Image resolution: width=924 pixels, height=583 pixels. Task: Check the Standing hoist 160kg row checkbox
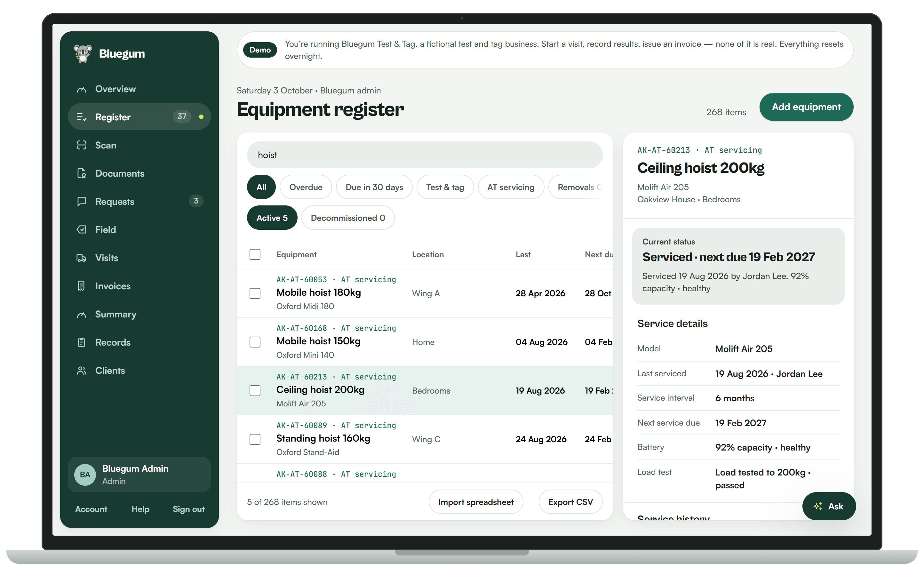[x=255, y=439]
